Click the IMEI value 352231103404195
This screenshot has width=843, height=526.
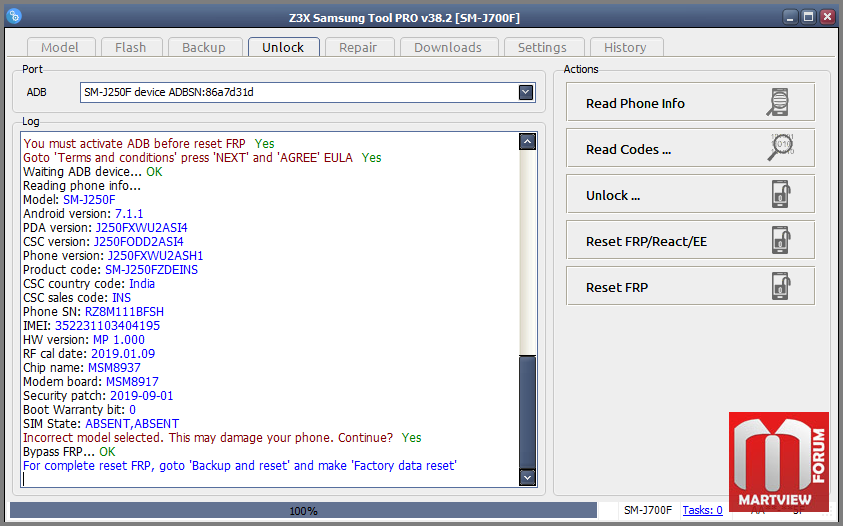pos(108,325)
